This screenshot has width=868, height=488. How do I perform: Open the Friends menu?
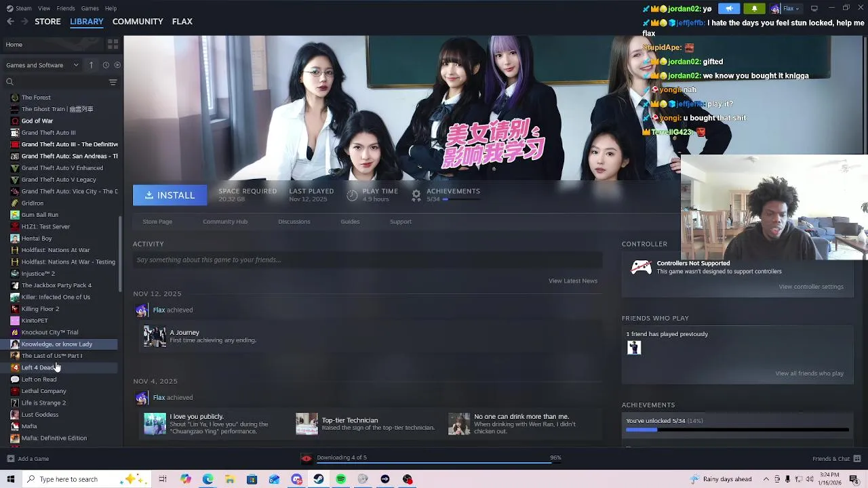[x=66, y=8]
